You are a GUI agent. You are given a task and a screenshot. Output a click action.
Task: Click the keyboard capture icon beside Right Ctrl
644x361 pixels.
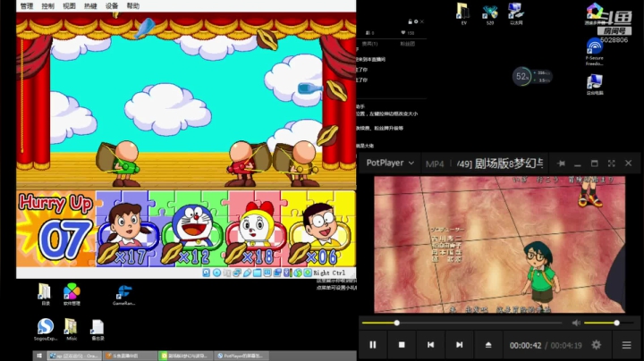(x=308, y=273)
